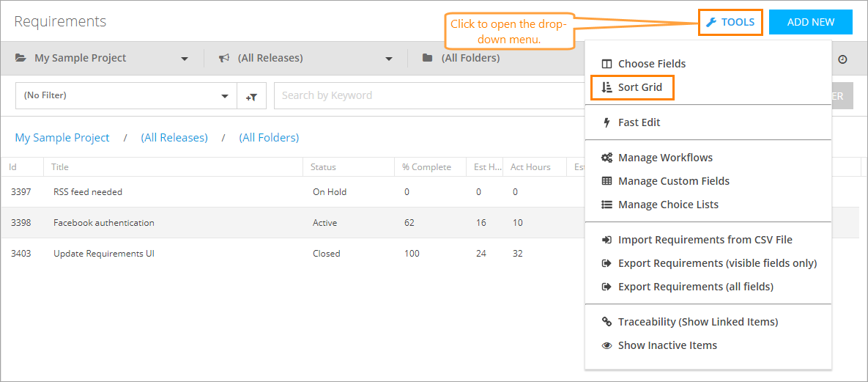Screen dimensions: 868x382
Task: Click the clock icon in toolbar
Action: click(842, 59)
